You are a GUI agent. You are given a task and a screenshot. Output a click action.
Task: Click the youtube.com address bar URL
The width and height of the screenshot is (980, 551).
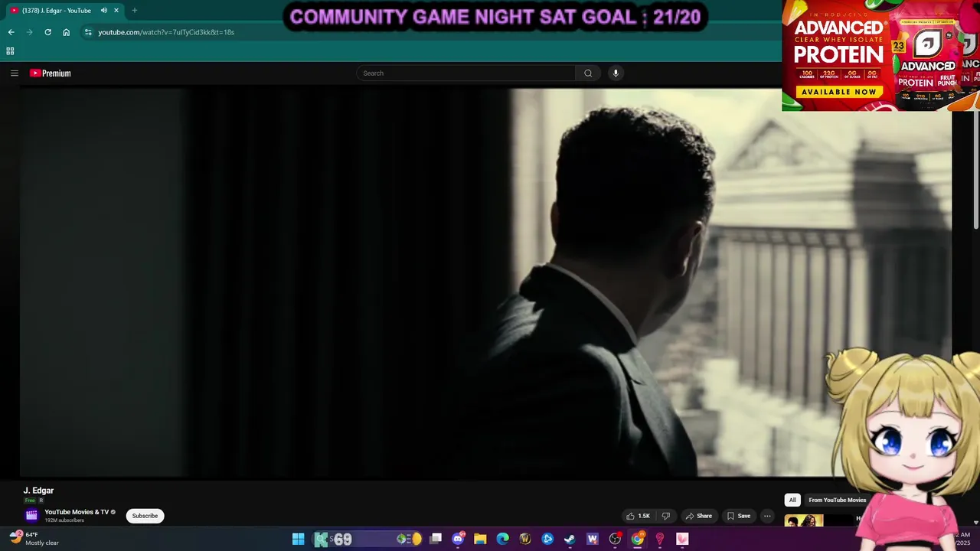point(166,32)
